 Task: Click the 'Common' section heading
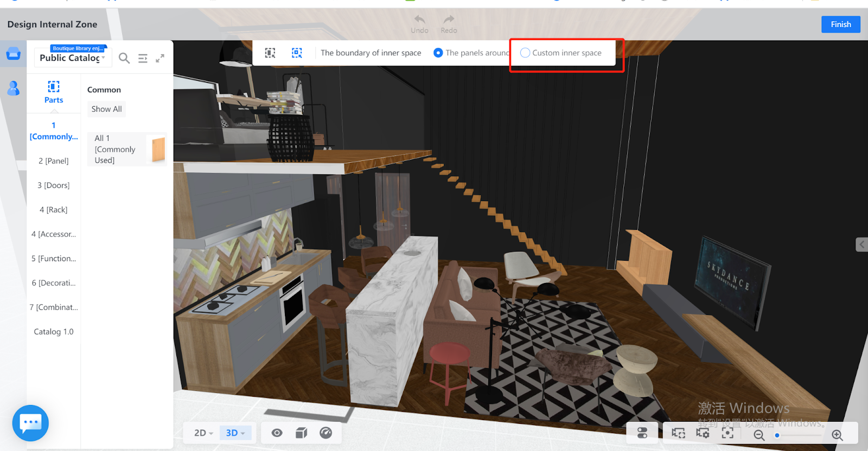click(104, 90)
